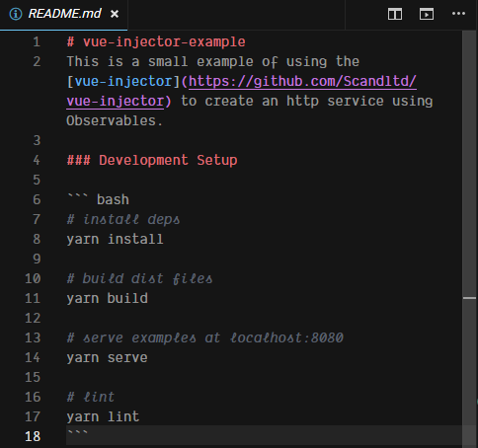Select line number 18 in gutter
478x448 pixels.
click(x=33, y=436)
